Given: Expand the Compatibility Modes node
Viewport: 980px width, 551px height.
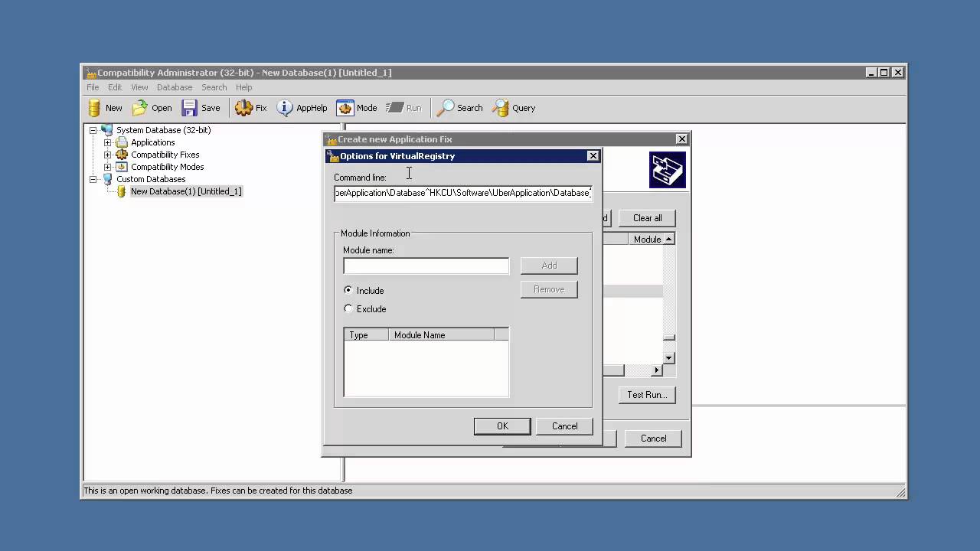Looking at the screenshot, I should [108, 167].
